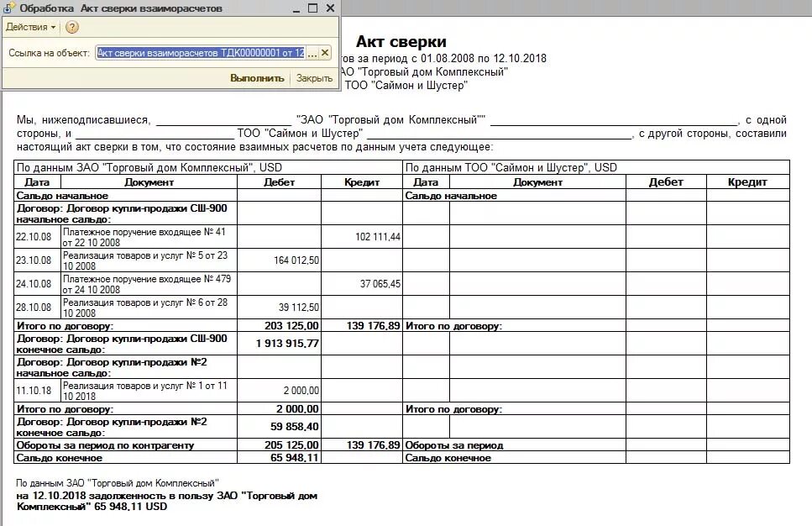Open the Действия dropdown menu
812x526 pixels.
coord(30,27)
